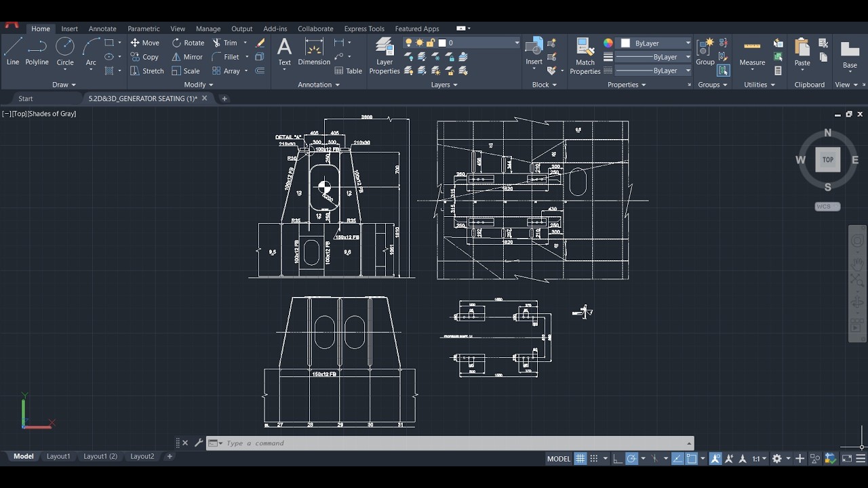868x488 pixels.
Task: Open the Quick Calculator icon
Action: (x=778, y=70)
